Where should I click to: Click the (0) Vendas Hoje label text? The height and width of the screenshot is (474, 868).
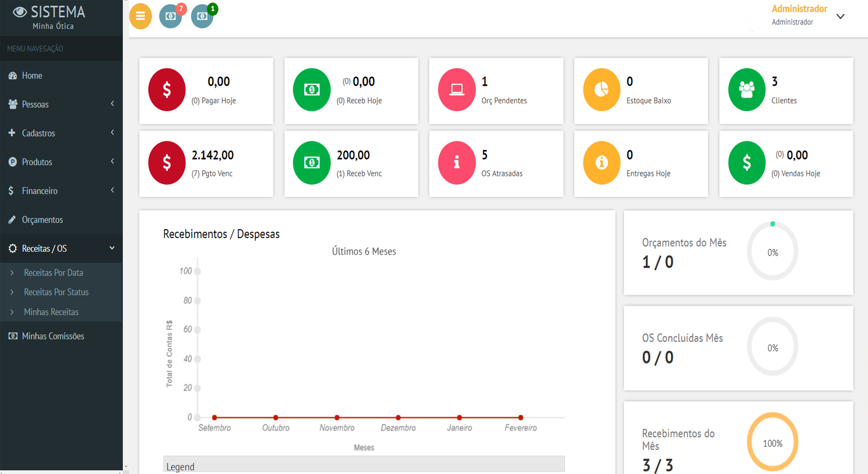click(796, 174)
